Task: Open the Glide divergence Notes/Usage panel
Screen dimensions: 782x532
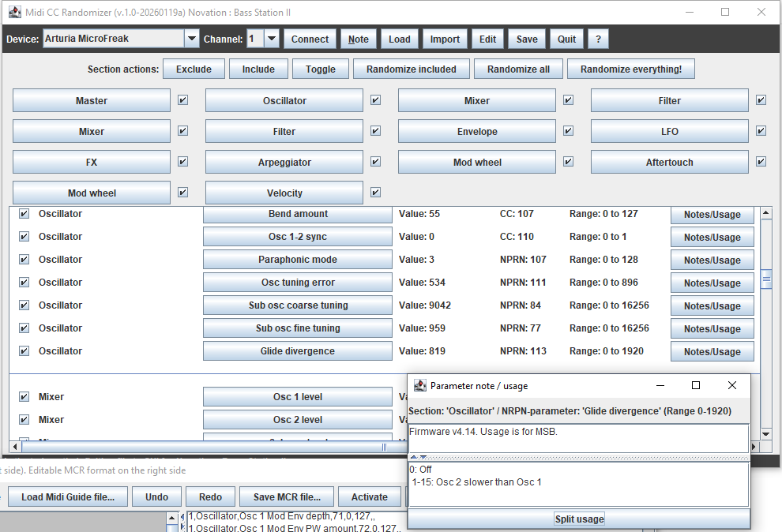Action: point(712,351)
